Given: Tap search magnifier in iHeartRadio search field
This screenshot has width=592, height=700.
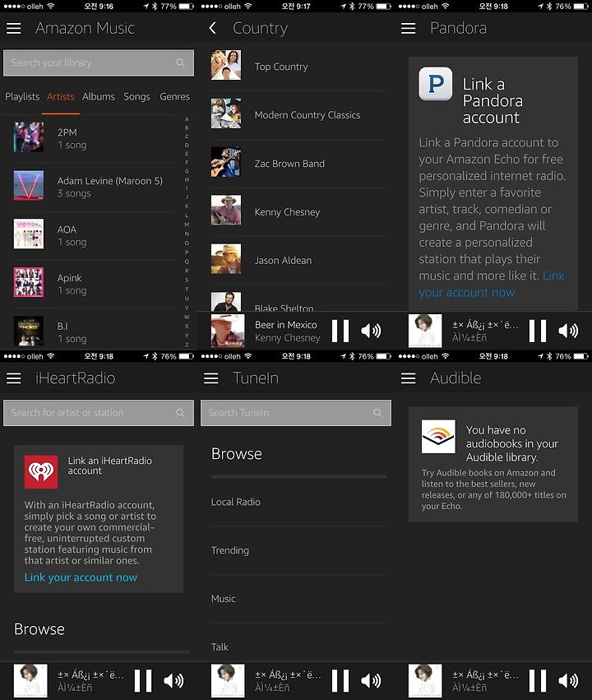Looking at the screenshot, I should [x=180, y=412].
